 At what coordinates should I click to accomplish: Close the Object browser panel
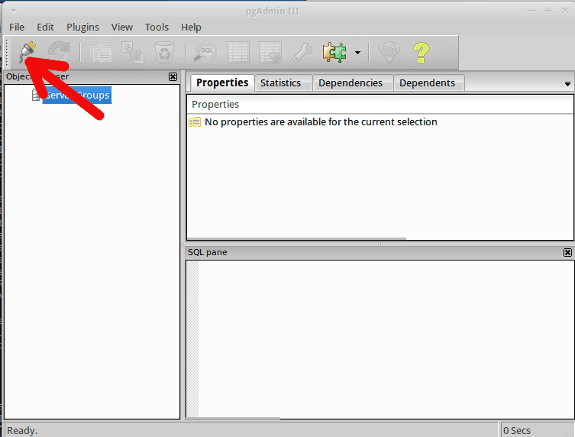coord(173,77)
